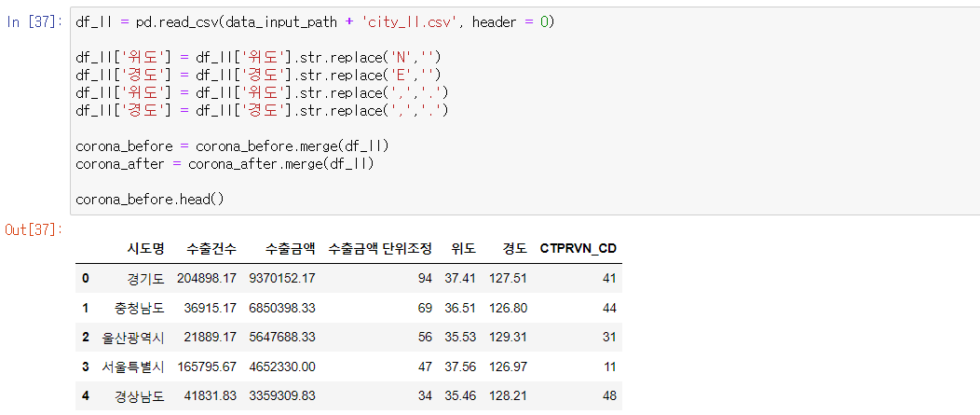Click the corona_before.head() line

(149, 200)
